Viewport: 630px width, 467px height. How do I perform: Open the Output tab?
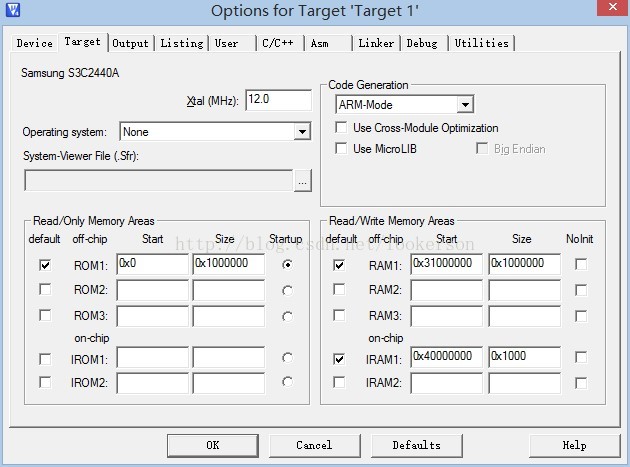coord(131,43)
